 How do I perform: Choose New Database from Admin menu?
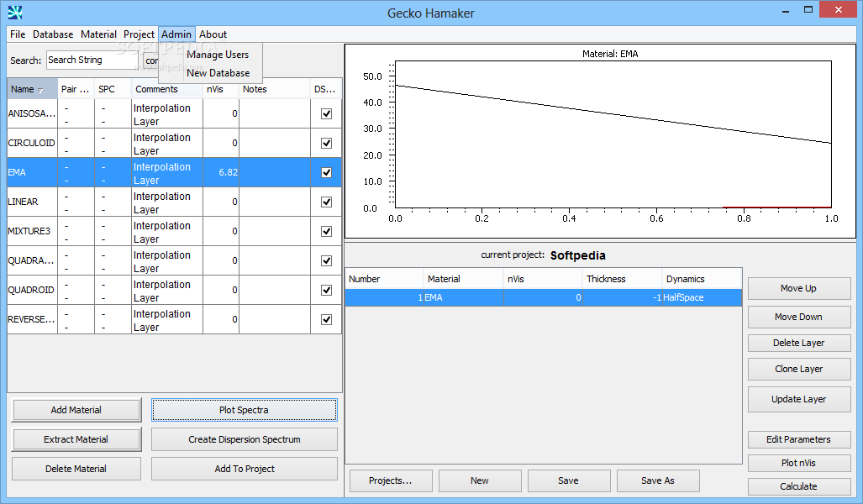click(x=218, y=72)
